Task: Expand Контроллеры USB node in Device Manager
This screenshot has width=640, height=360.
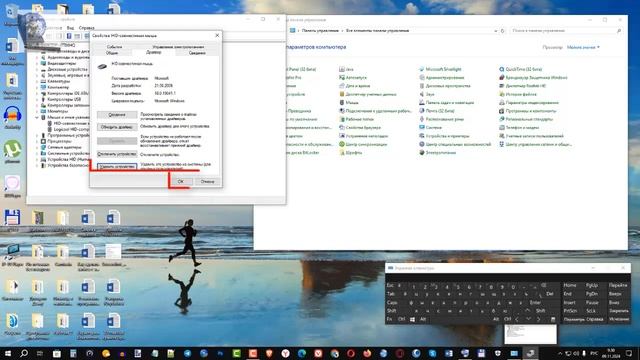Action: pyautogui.click(x=37, y=99)
